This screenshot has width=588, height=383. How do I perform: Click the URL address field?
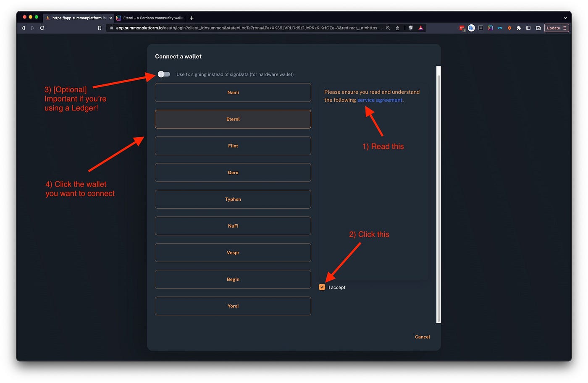[x=249, y=28]
